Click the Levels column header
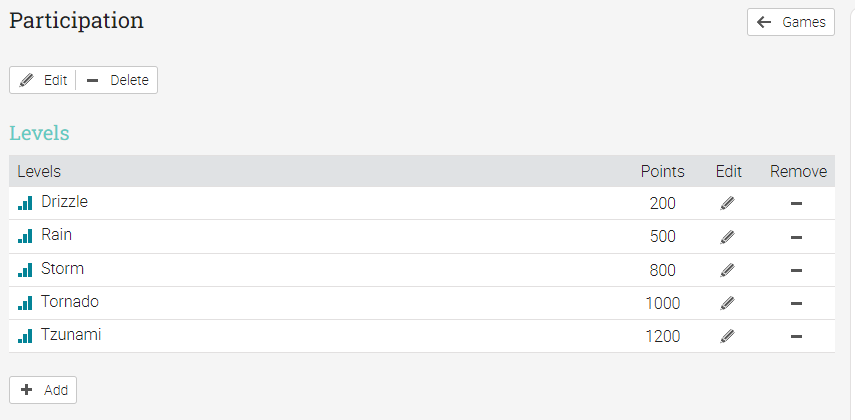Image resolution: width=855 pixels, height=420 pixels. 39,171
